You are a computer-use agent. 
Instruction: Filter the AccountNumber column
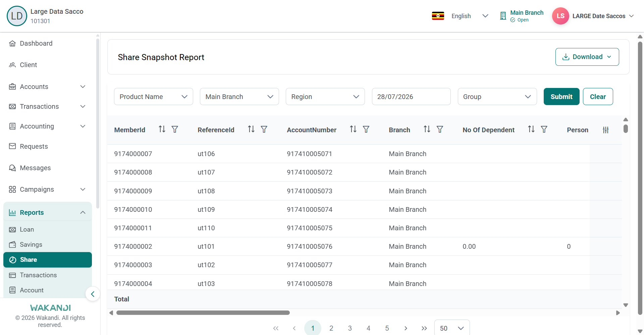click(x=366, y=129)
